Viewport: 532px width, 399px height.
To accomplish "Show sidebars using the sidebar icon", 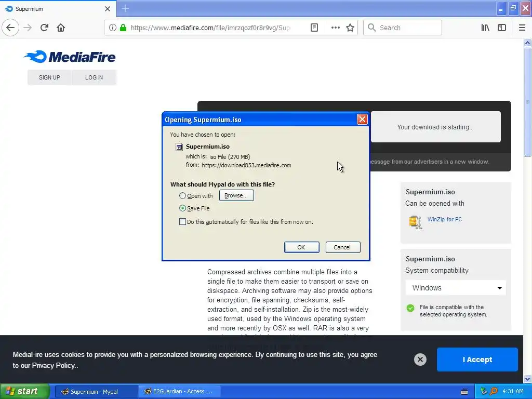I will point(502,28).
